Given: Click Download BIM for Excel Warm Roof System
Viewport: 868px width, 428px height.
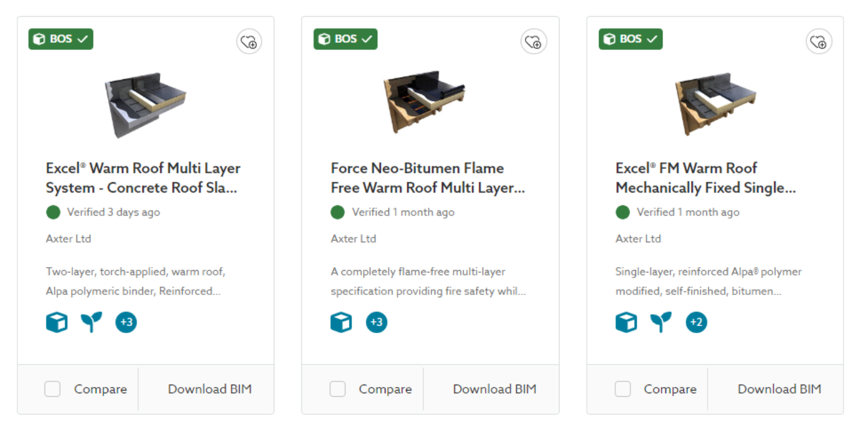Looking at the screenshot, I should point(211,389).
